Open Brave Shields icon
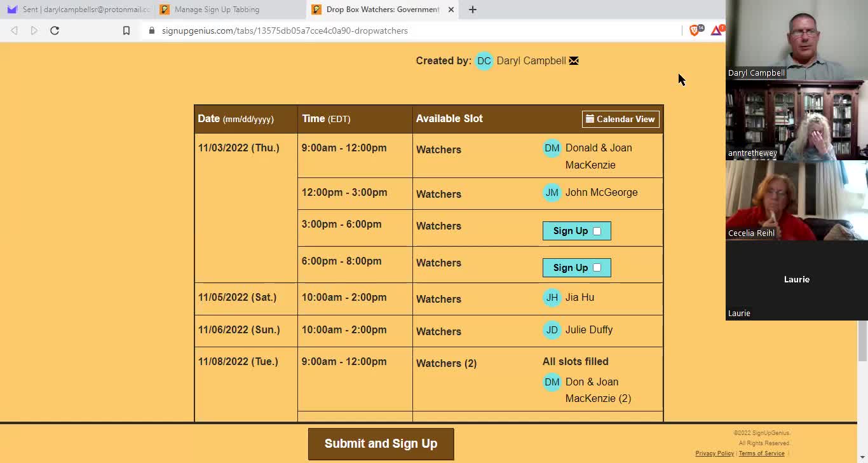868x463 pixels. (x=695, y=30)
